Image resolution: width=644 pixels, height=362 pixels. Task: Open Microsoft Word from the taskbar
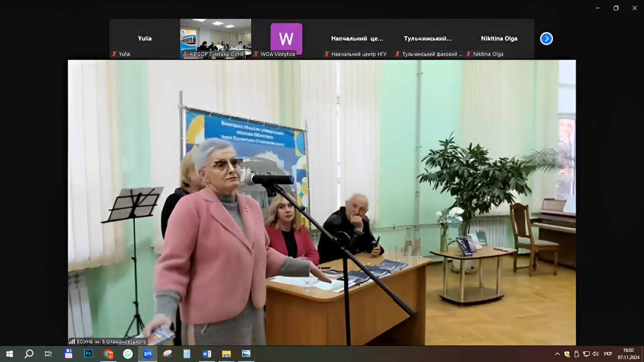point(206,353)
